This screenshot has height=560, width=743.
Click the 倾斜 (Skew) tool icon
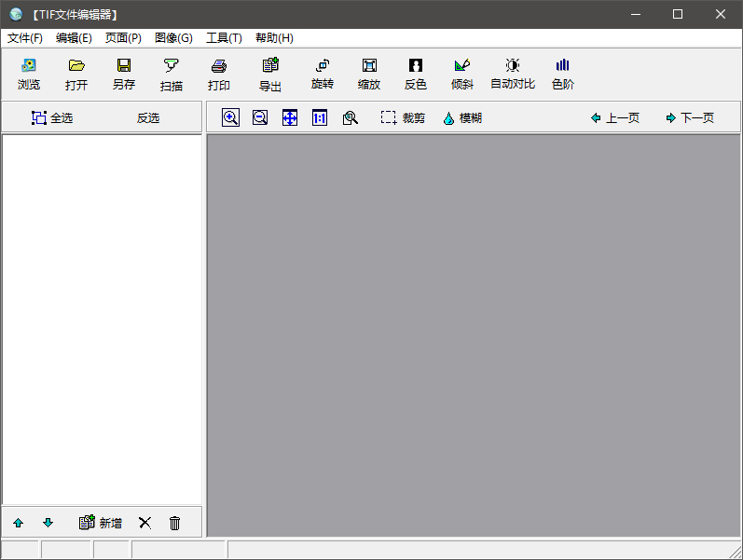[462, 74]
